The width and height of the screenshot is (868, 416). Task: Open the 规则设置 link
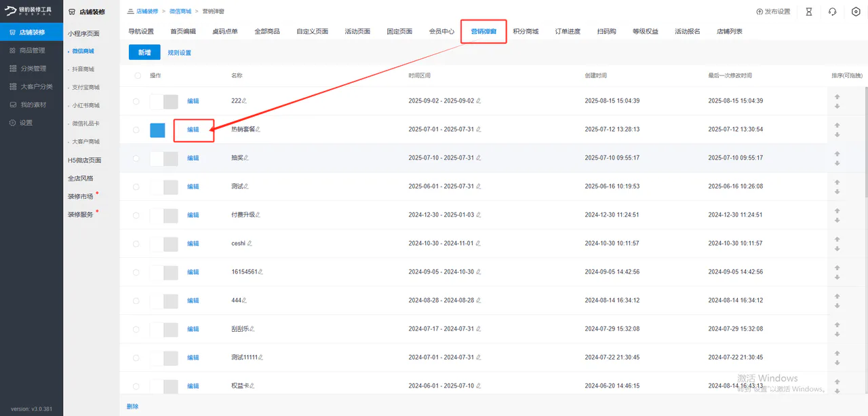point(180,53)
